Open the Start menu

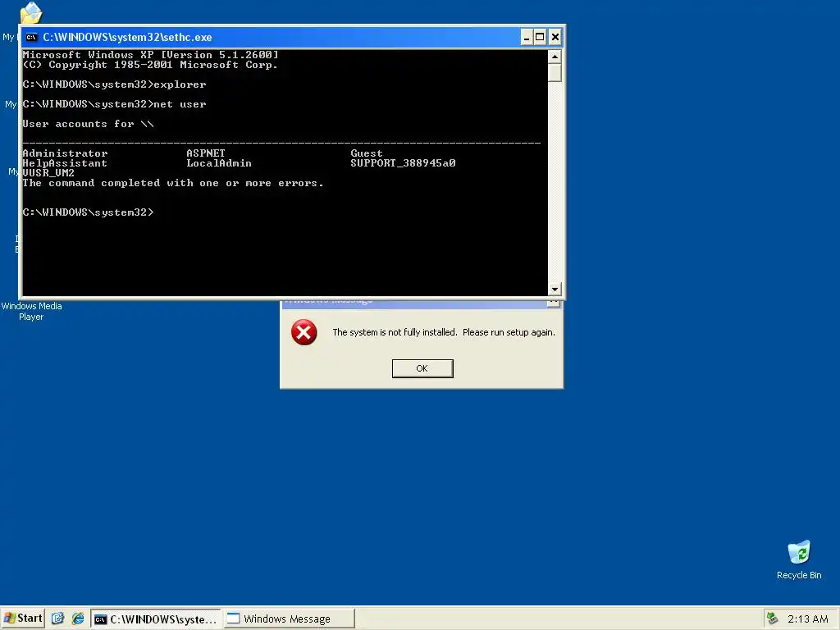[22, 619]
